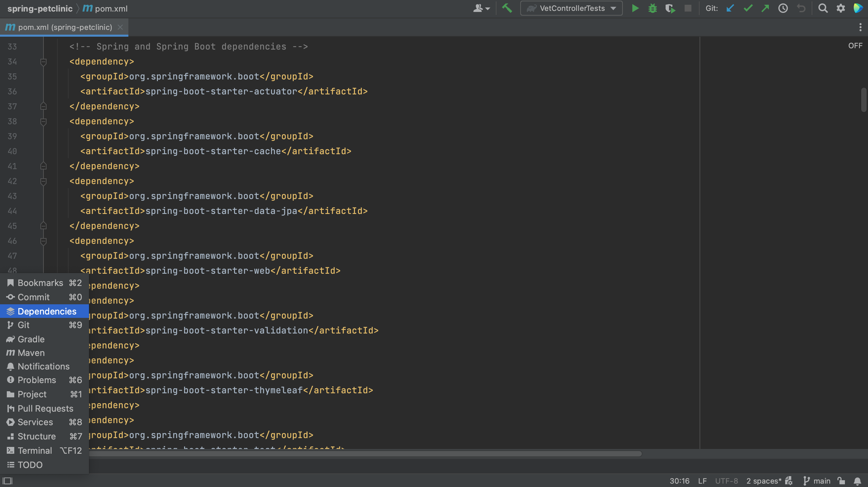868x487 pixels.
Task: Click the Search everywhere magnifier icon
Action: (822, 8)
